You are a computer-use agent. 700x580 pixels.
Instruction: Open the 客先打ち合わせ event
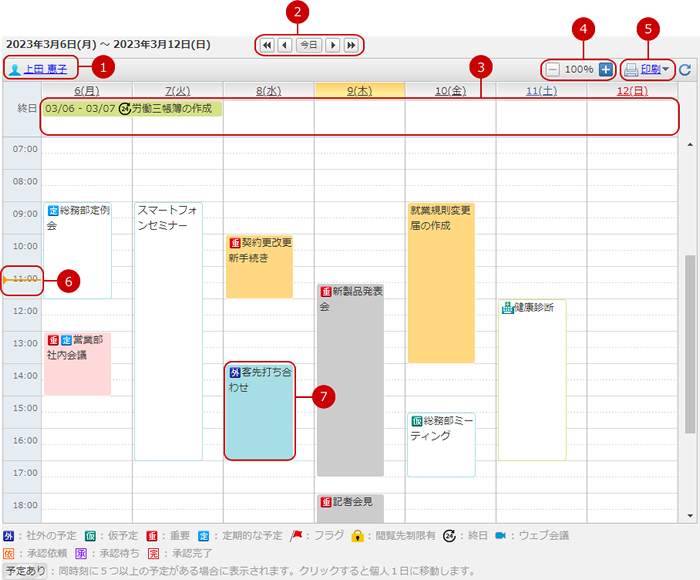(259, 411)
